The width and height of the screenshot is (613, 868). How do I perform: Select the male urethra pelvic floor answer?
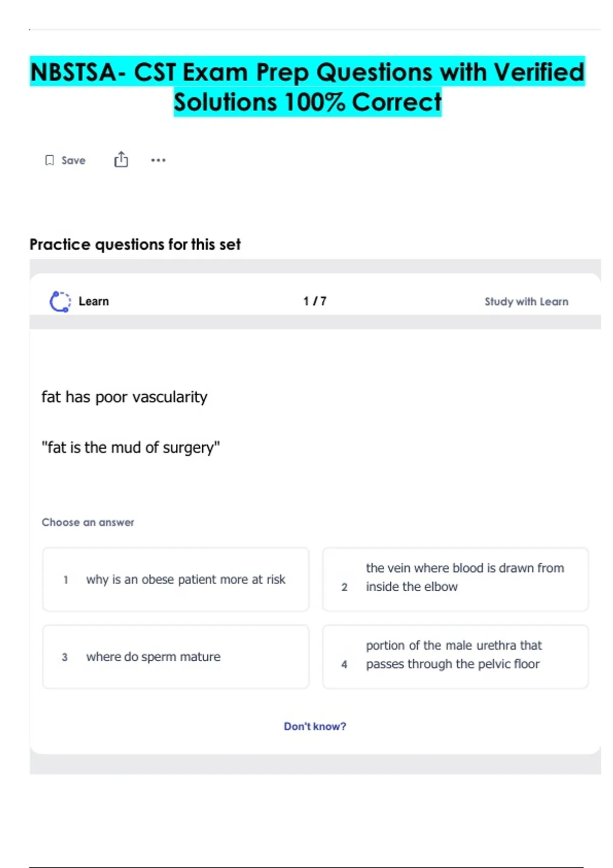pos(455,657)
